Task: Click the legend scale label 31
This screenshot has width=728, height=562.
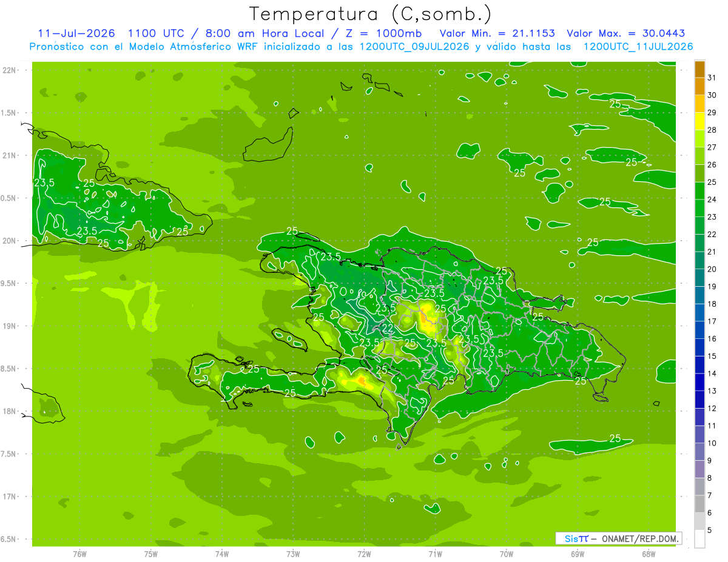Action: pos(712,78)
